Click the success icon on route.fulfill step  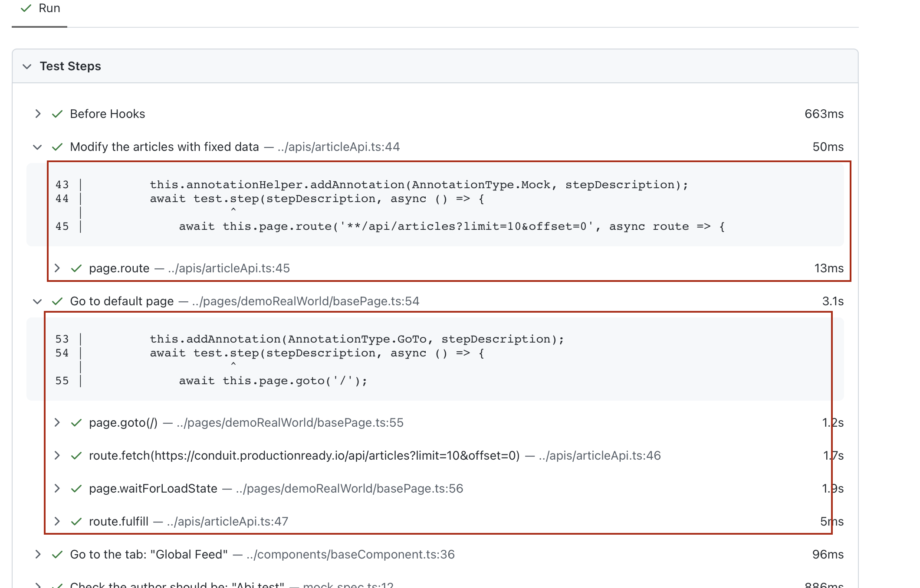76,521
